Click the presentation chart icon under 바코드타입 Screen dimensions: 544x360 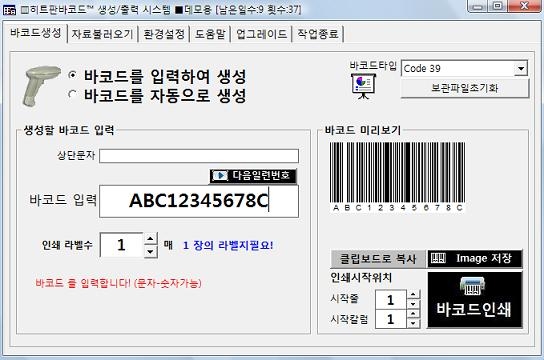363,87
